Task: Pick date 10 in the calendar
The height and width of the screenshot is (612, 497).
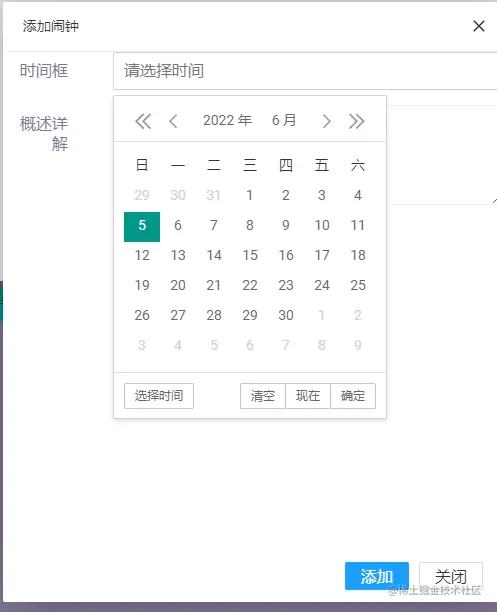Action: [322, 225]
